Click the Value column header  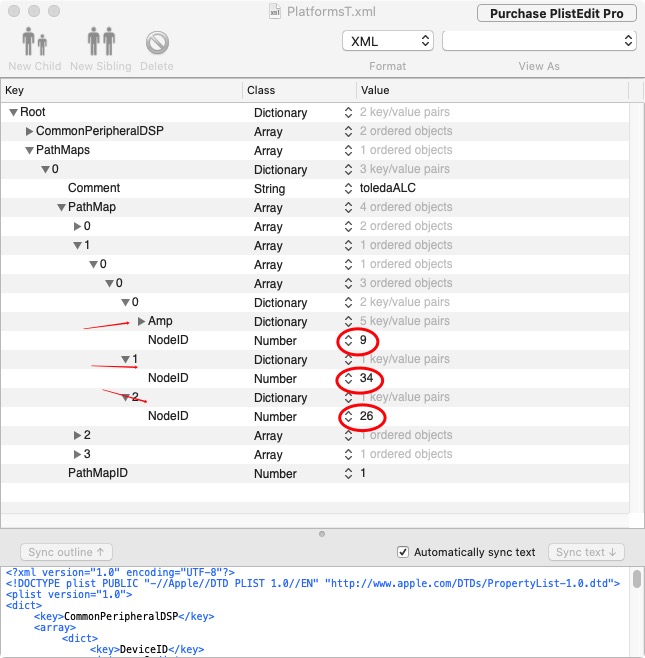click(492, 90)
